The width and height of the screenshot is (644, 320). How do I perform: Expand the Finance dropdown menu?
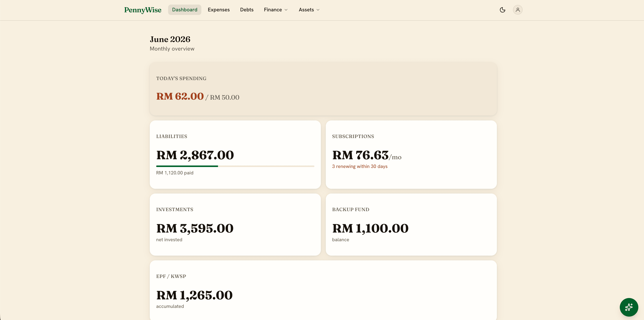[x=276, y=10]
